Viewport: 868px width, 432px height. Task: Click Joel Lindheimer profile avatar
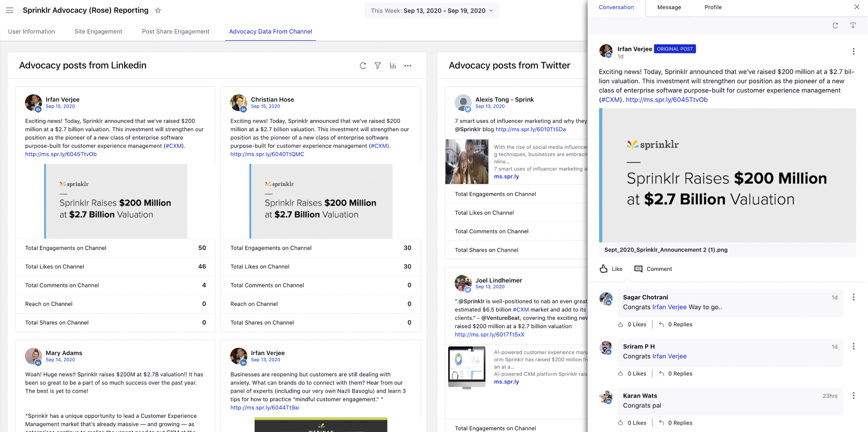pyautogui.click(x=463, y=283)
